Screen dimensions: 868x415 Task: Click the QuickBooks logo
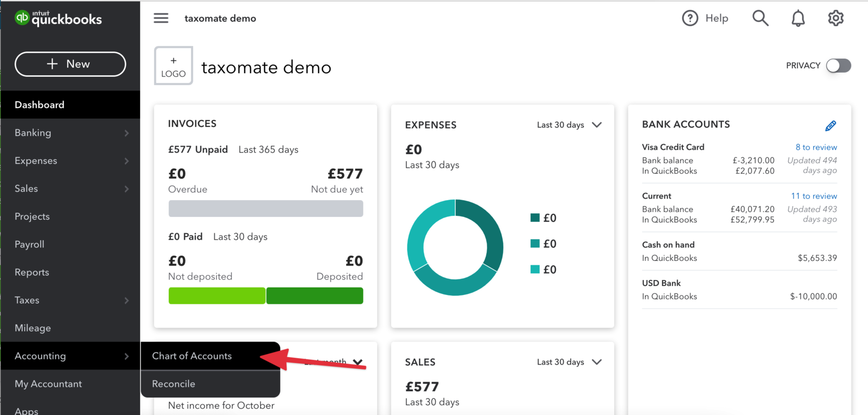pyautogui.click(x=58, y=18)
